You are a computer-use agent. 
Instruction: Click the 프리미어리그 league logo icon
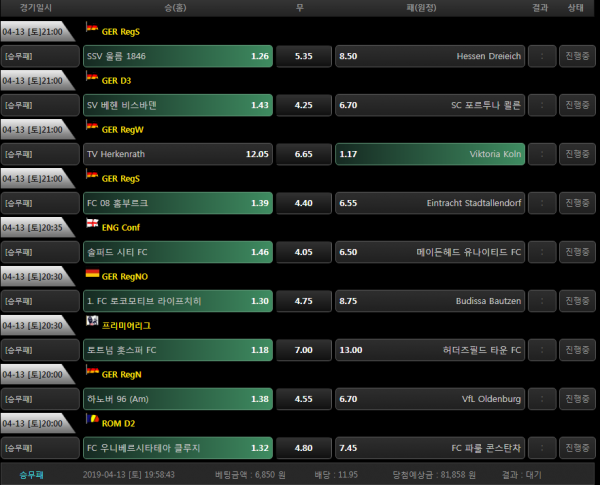coord(92,321)
